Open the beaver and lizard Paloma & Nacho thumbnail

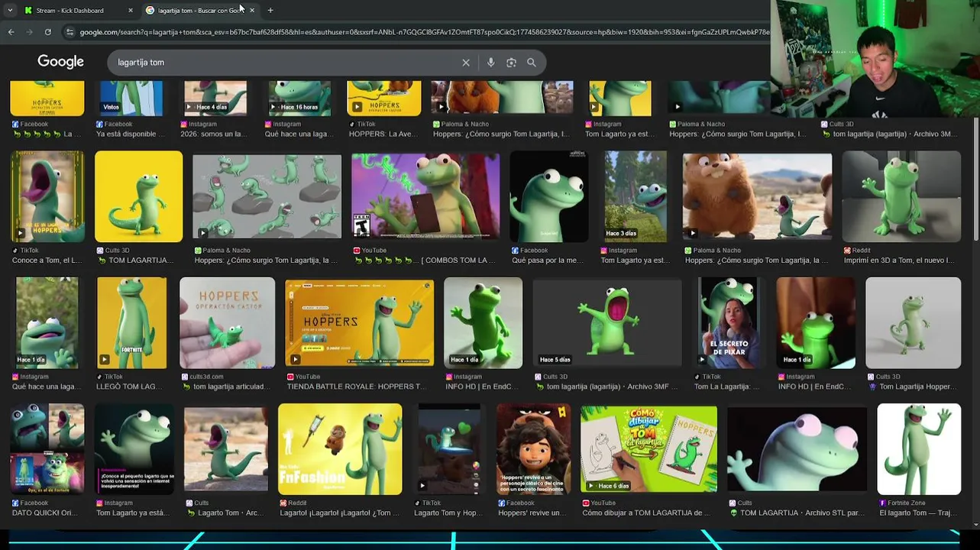[757, 196]
